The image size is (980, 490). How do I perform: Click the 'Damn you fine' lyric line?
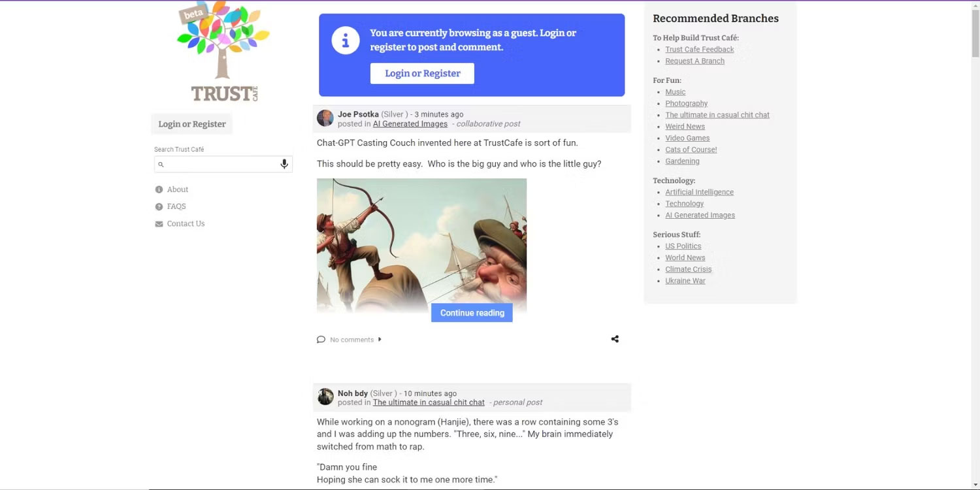pos(347,467)
